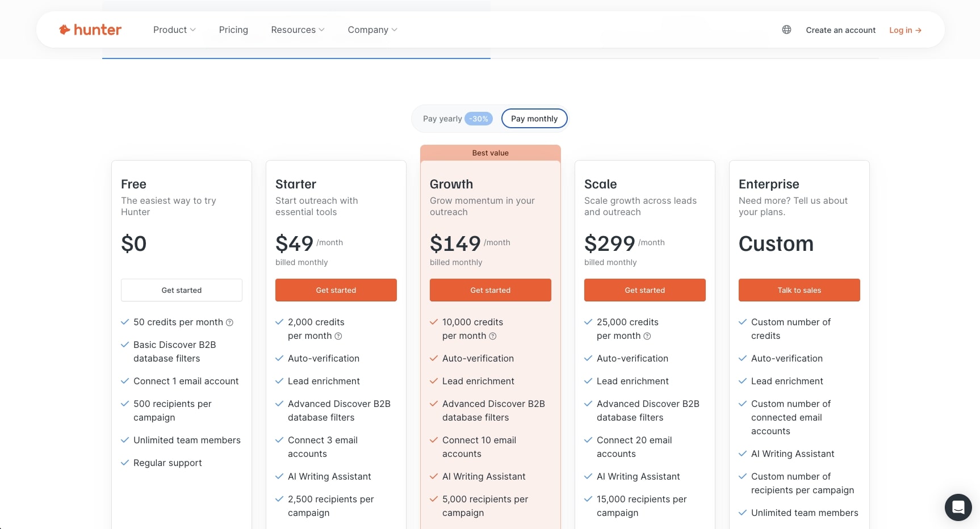Click Get started on Growth plan
This screenshot has height=529, width=980.
coord(491,290)
